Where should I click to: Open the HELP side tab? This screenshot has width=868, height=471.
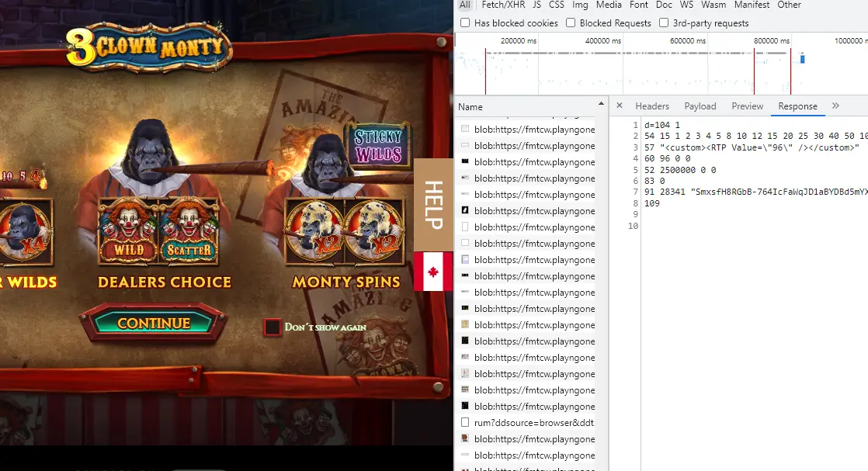coord(433,205)
